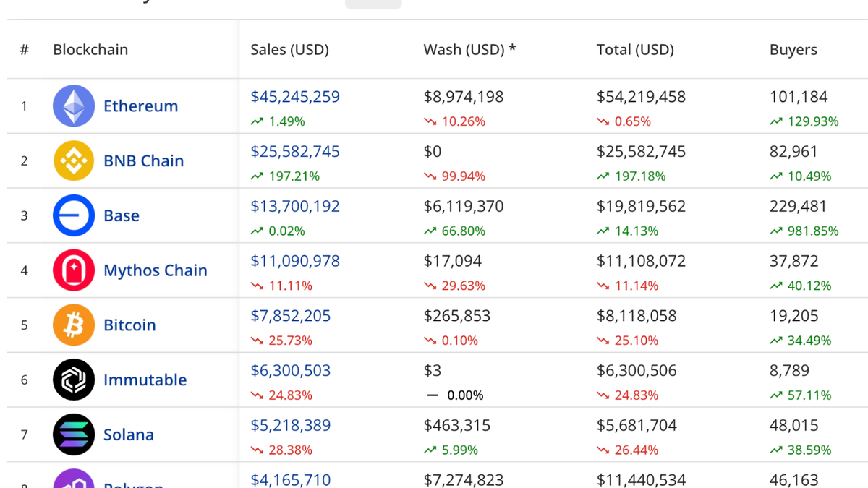
Task: Click Ethereum sales value $45,245,259
Action: click(x=295, y=97)
